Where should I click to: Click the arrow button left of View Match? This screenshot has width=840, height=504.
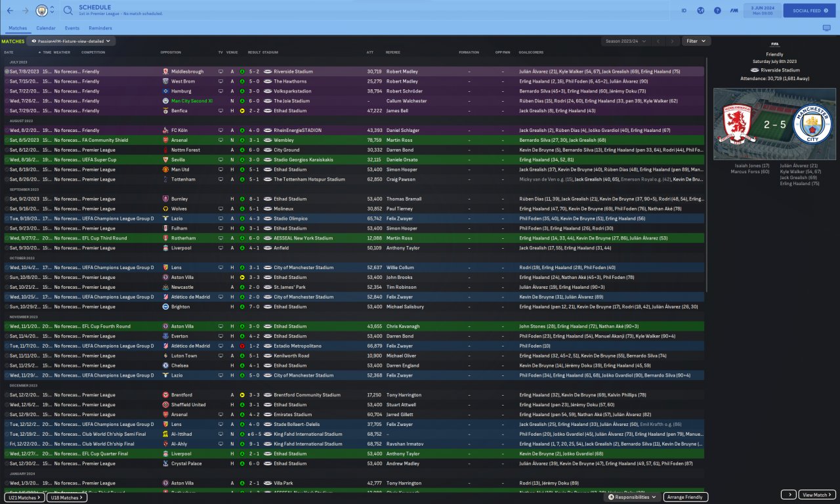click(x=789, y=495)
